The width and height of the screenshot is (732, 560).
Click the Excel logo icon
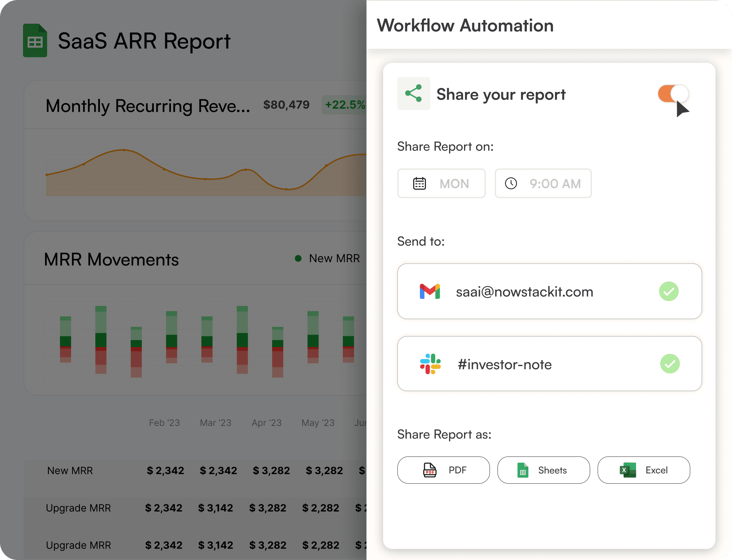click(627, 470)
